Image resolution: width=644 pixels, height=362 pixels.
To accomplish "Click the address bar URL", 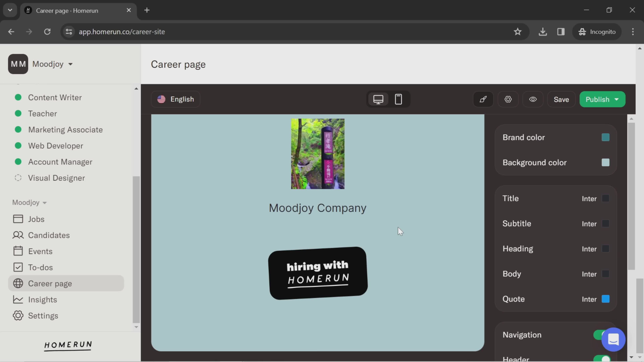I will click(x=122, y=32).
